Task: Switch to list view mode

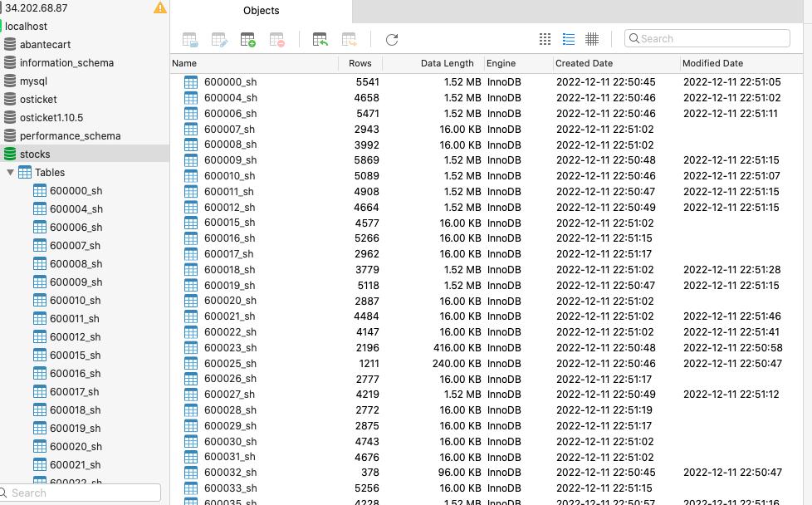Action: [x=569, y=39]
